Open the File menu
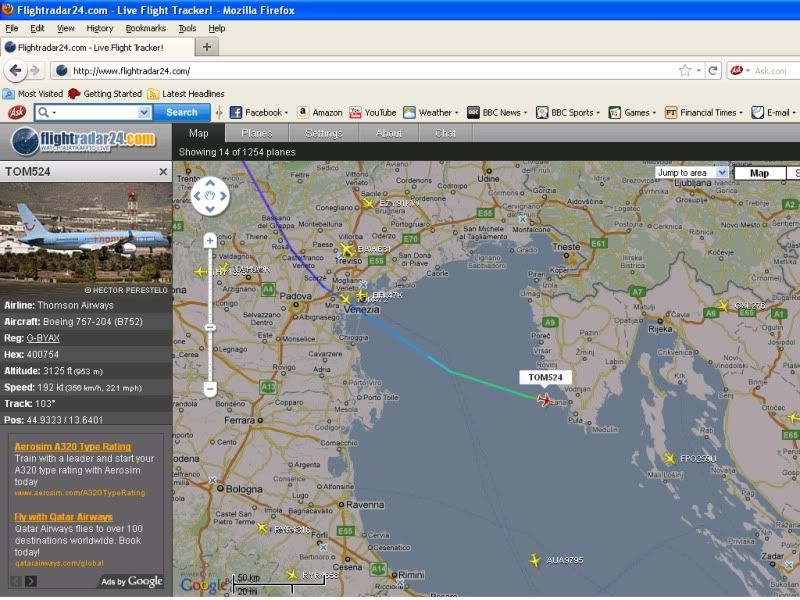800x600 pixels. click(11, 28)
